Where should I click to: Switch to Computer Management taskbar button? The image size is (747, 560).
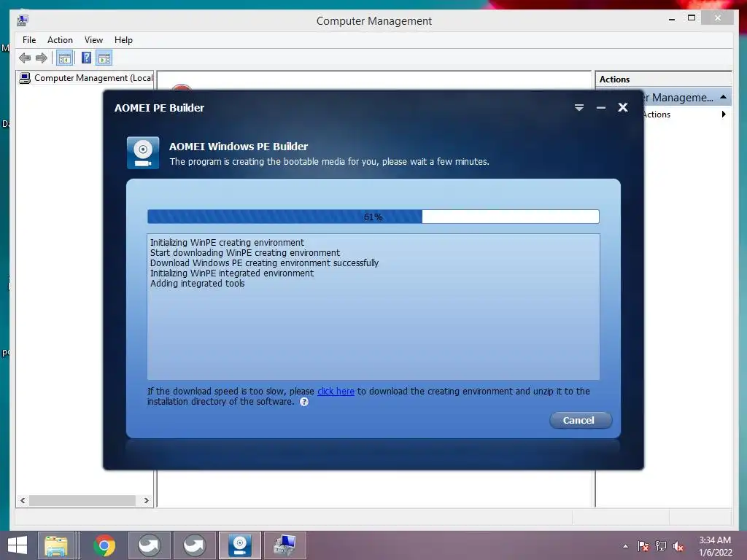285,545
